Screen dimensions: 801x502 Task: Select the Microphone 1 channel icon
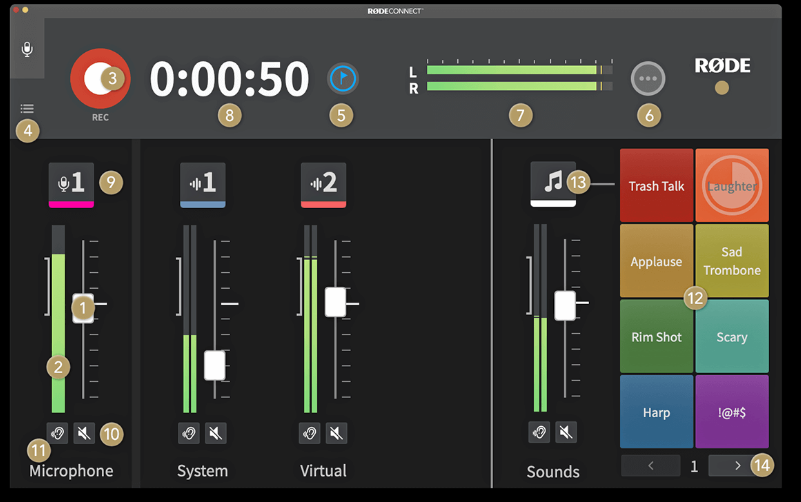click(x=71, y=184)
